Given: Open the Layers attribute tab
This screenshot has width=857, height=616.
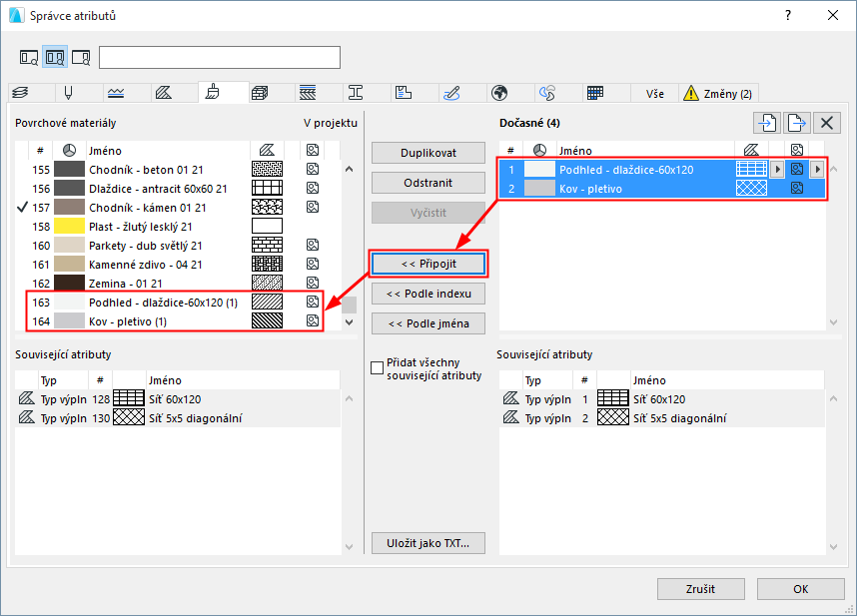Looking at the screenshot, I should [21, 94].
